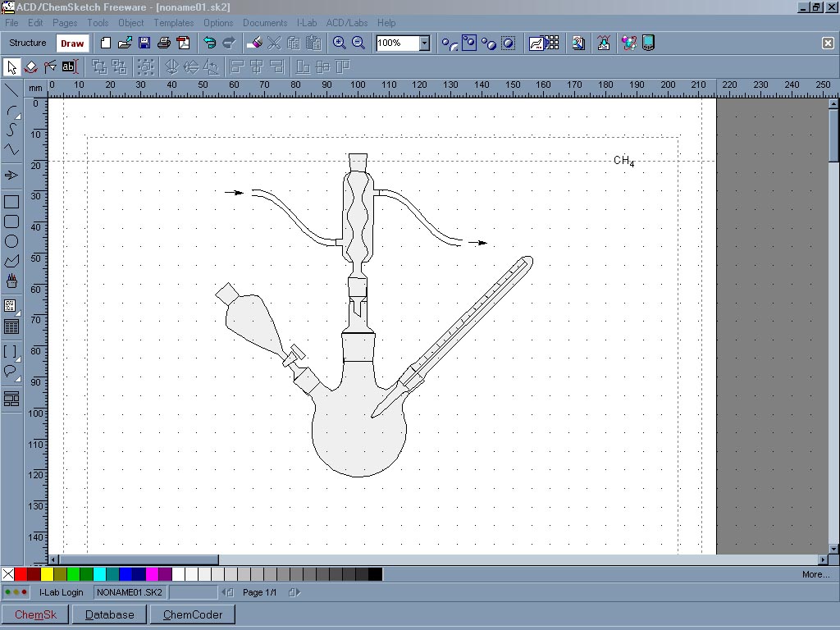Open the File menu

(x=11, y=22)
